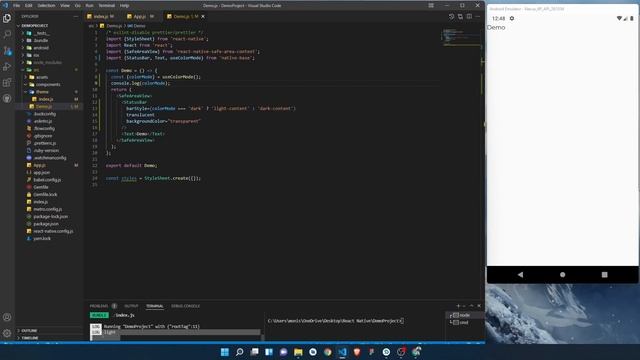This screenshot has width=640, height=360.
Task: Open the File menu
Action: click(x=16, y=6)
